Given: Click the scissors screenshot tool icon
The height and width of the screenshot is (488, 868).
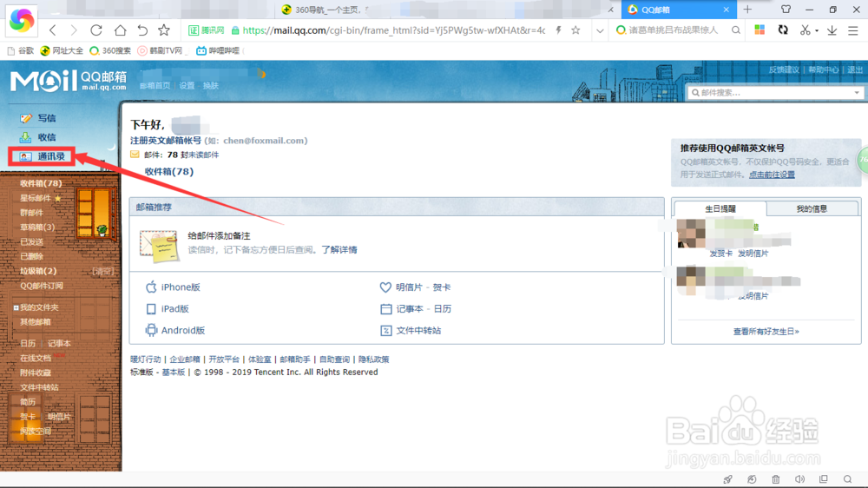Looking at the screenshot, I should tap(805, 30).
